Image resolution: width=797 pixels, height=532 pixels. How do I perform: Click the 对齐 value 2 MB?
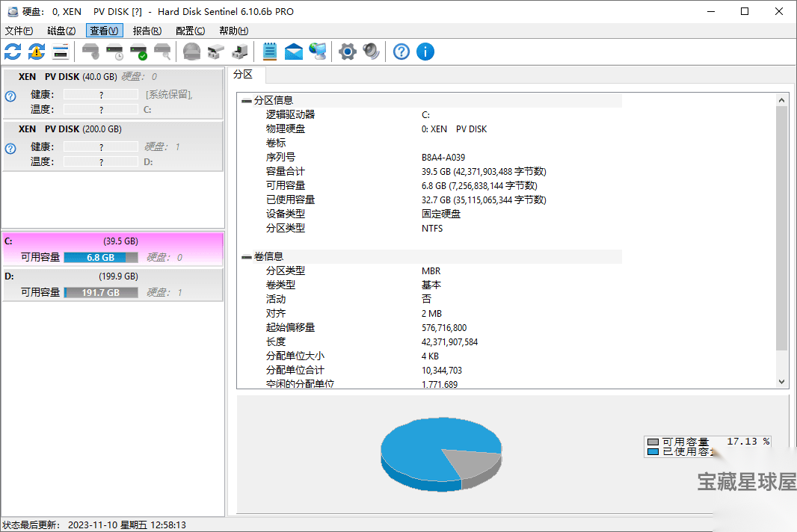pyautogui.click(x=431, y=314)
